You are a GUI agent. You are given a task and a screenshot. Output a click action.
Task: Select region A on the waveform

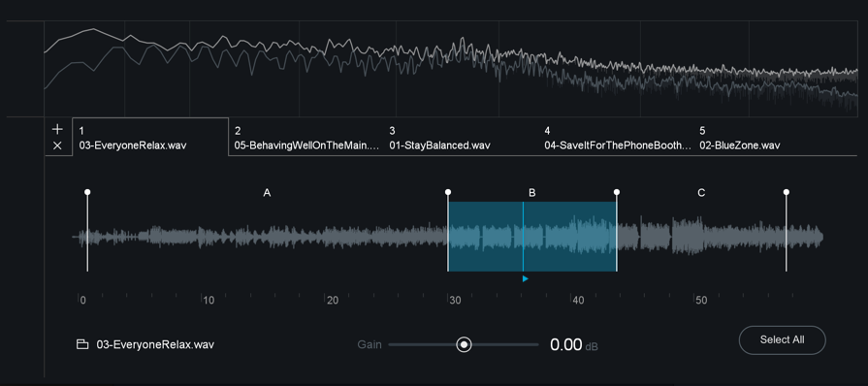pos(268,237)
